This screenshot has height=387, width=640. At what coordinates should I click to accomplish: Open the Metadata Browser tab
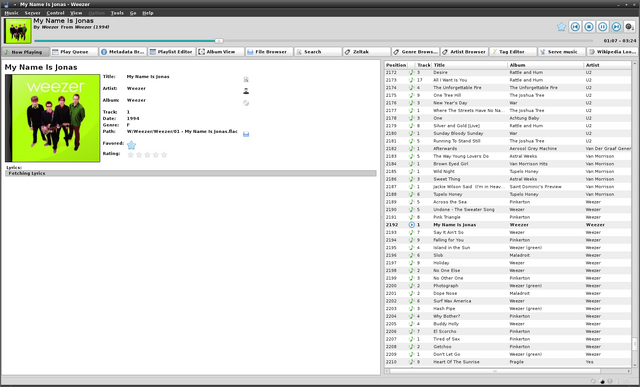(123, 52)
